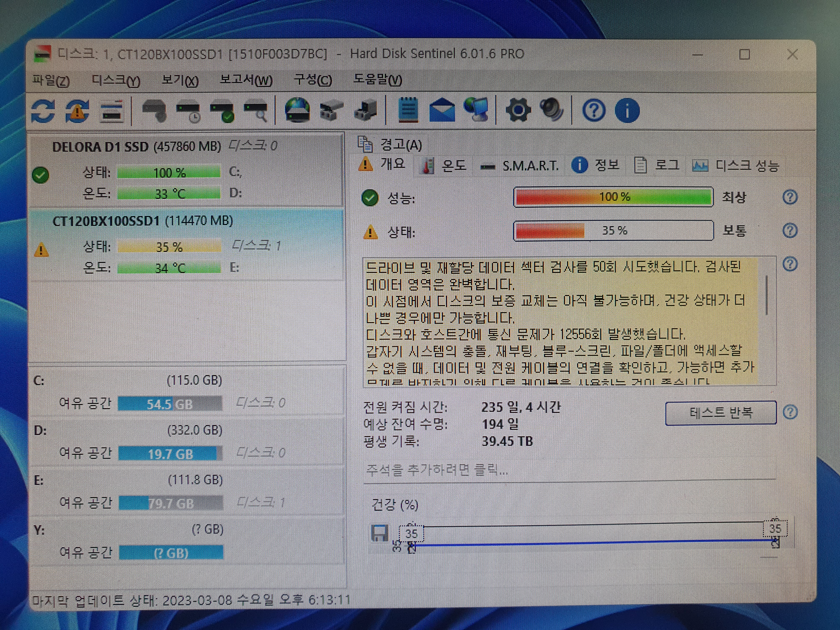The image size is (840, 630).
Task: Click the 194 일 estimated lifetime value
Action: (500, 424)
